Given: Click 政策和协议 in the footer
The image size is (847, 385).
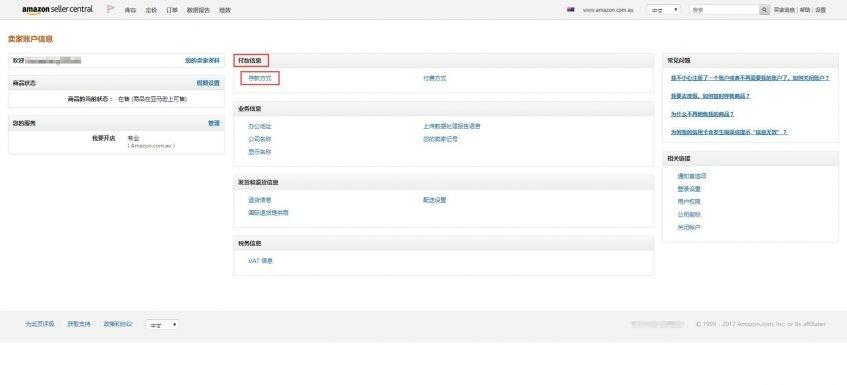Looking at the screenshot, I should pos(118,325).
